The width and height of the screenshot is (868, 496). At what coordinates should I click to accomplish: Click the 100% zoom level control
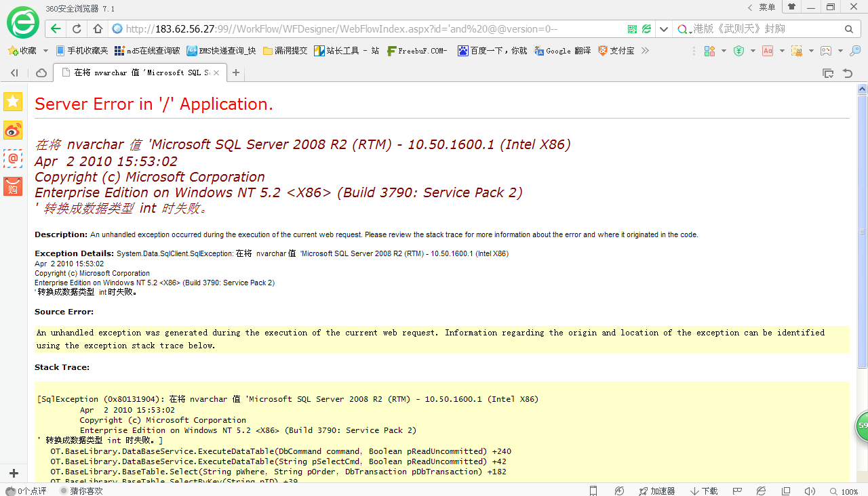843,491
